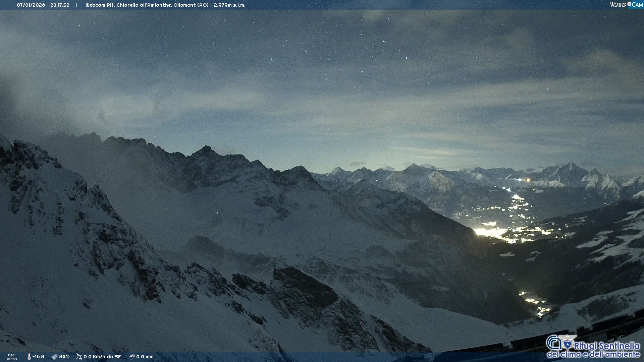Click the lone light on the snowy slope
644x362 pixels.
tap(217, 213)
